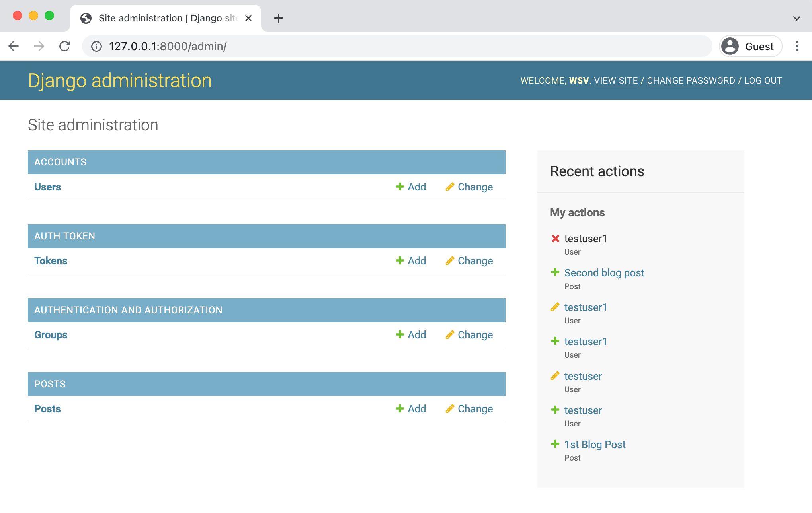The image size is (812, 513).
Task: Add a new Token
Action: coord(411,261)
